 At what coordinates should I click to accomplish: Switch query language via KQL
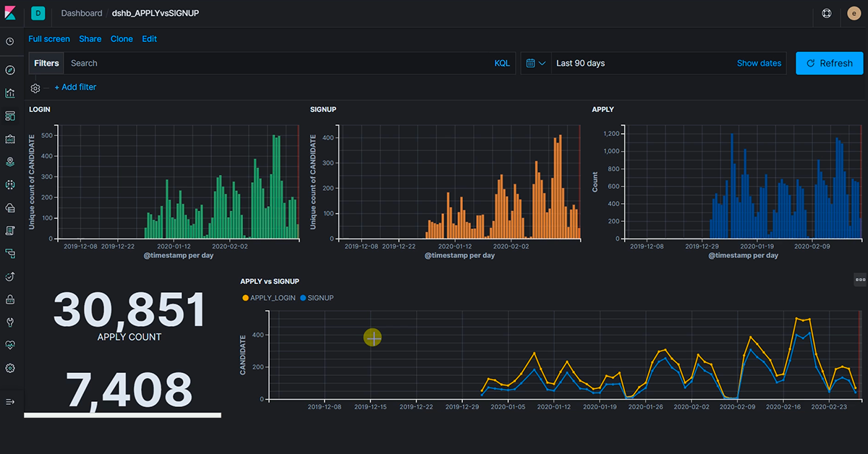coord(502,64)
